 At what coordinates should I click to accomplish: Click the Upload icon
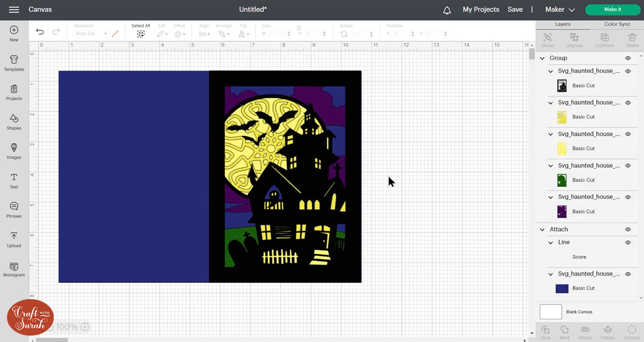click(14, 239)
